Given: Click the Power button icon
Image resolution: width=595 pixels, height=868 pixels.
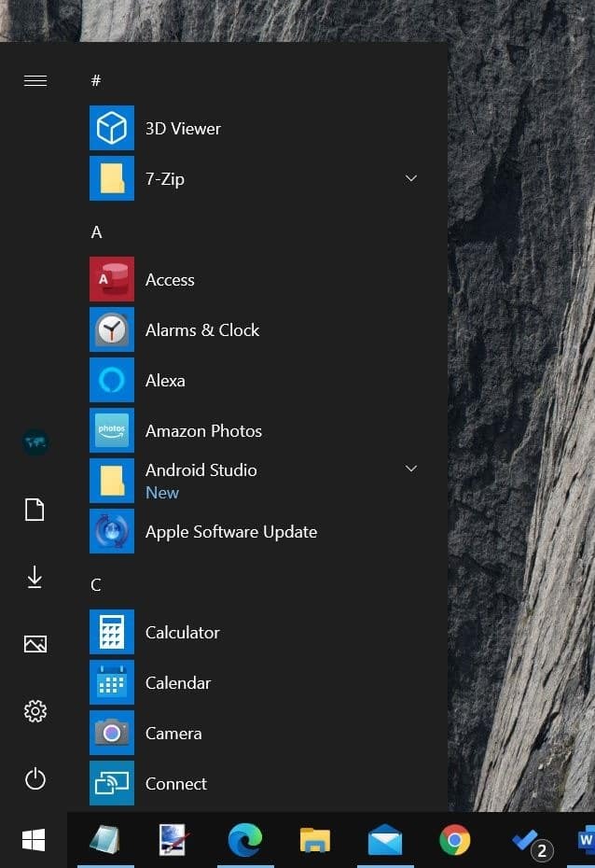Looking at the screenshot, I should point(35,779).
